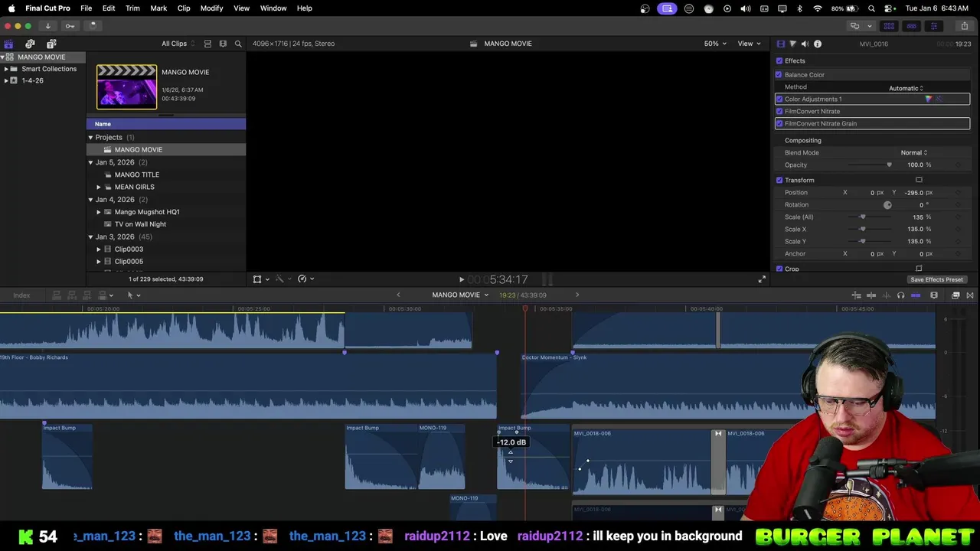980x551 pixels.
Task: Open the Edit menu
Action: click(109, 8)
